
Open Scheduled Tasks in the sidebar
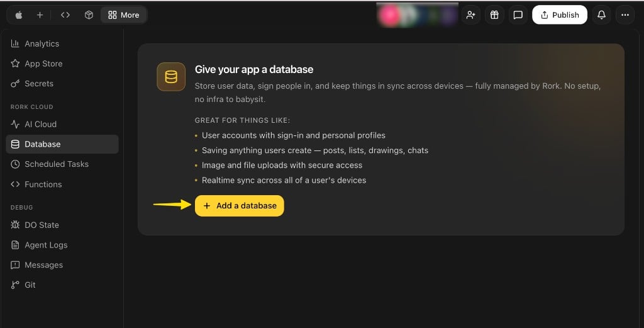pyautogui.click(x=62, y=164)
